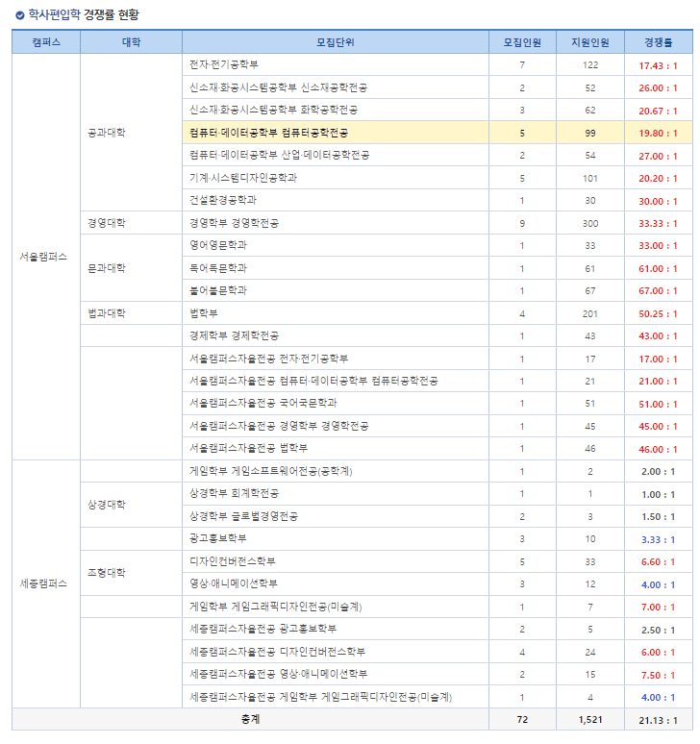This screenshot has width=700, height=744.
Task: Select 경영학부 경영학전공 under 경영대학
Action: click(336, 223)
